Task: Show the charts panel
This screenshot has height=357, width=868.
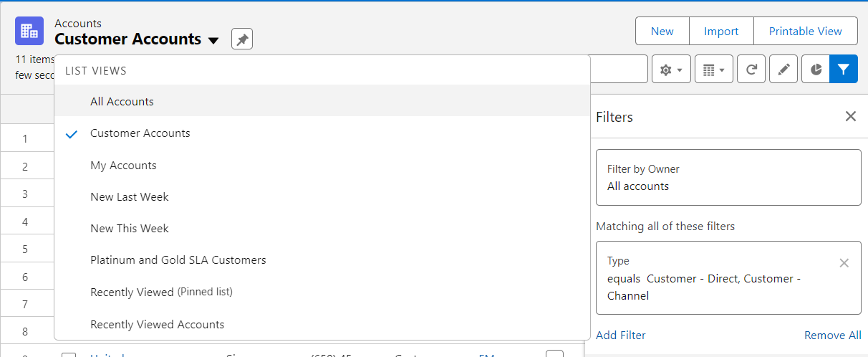Action: 816,70
